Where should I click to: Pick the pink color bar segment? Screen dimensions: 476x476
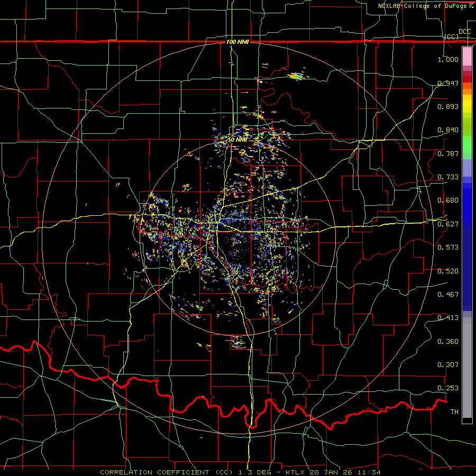tap(467, 56)
